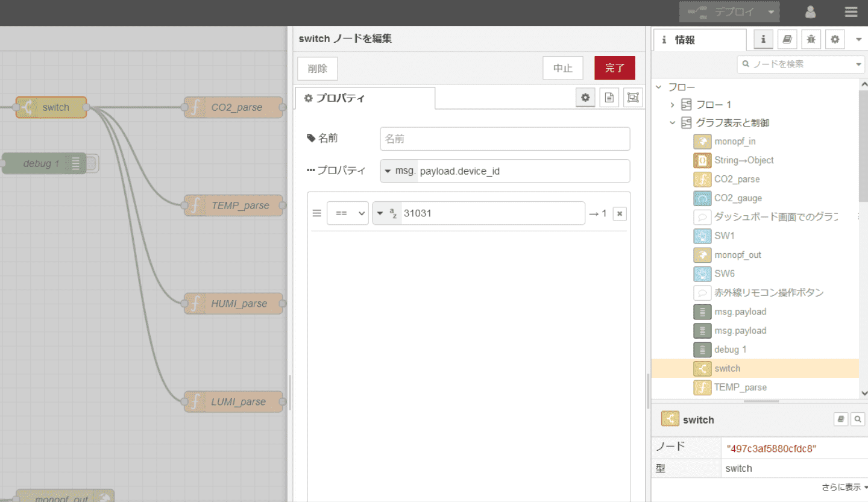Expand the フロー 1 tree item
Screen dimensions: 868x502
pos(673,105)
